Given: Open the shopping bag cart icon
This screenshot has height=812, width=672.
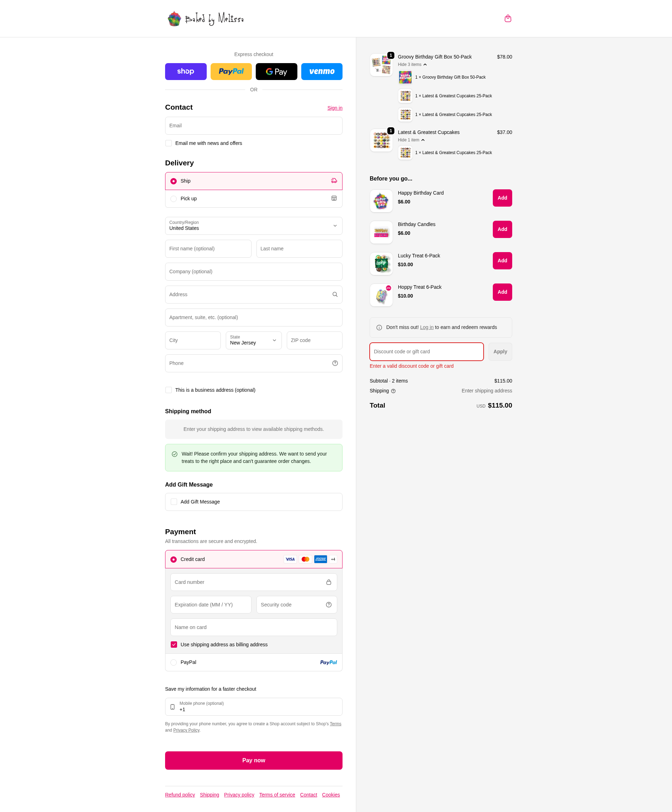Looking at the screenshot, I should pyautogui.click(x=508, y=19).
